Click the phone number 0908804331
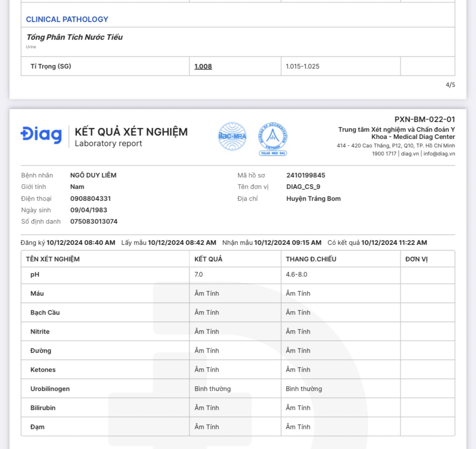The height and width of the screenshot is (449, 476). [x=90, y=198]
